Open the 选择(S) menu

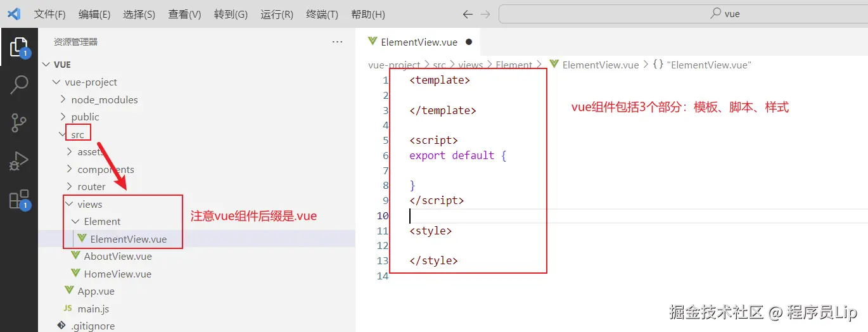click(139, 14)
